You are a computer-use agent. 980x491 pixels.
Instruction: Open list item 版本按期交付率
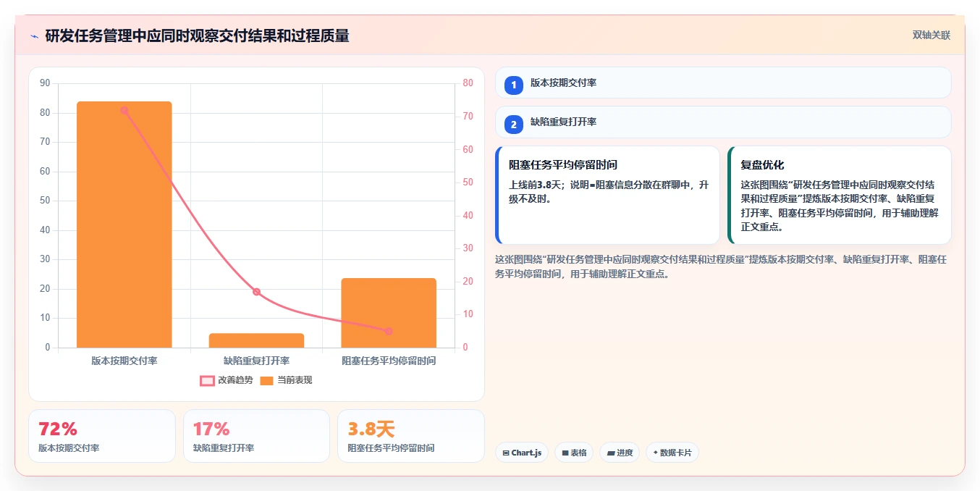click(x=723, y=83)
